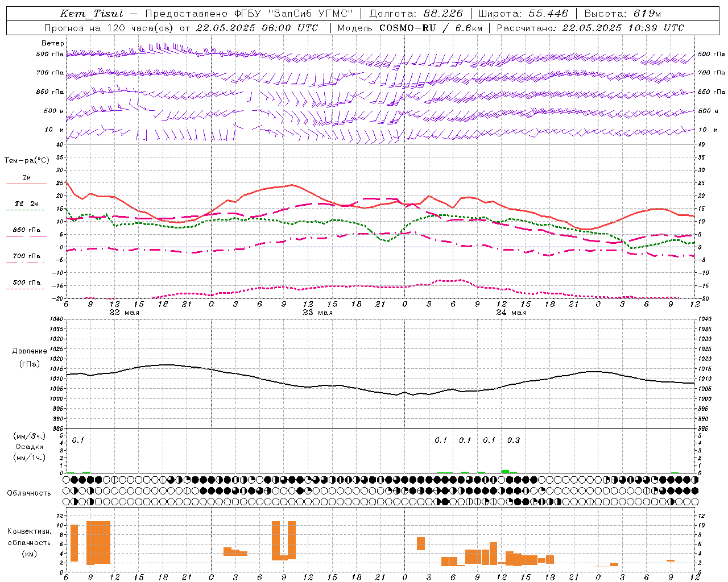Click the Тем-ра(°C) legend title
Image resolution: width=728 pixels, height=582 pixels.
27,160
